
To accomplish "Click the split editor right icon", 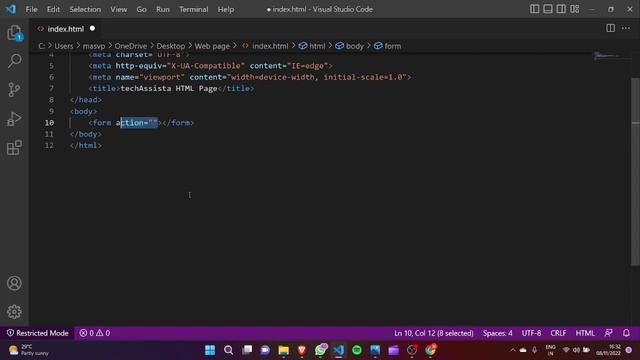I will tap(610, 28).
